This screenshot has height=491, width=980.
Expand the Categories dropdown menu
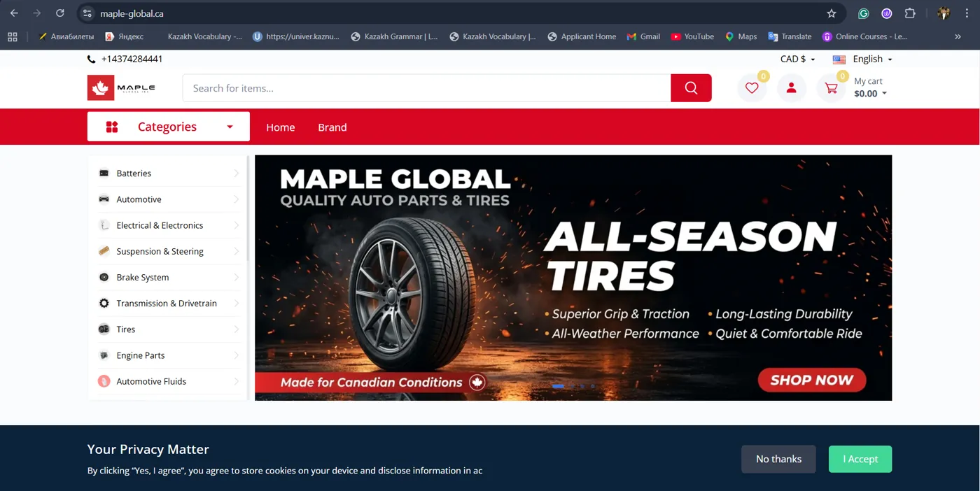230,127
